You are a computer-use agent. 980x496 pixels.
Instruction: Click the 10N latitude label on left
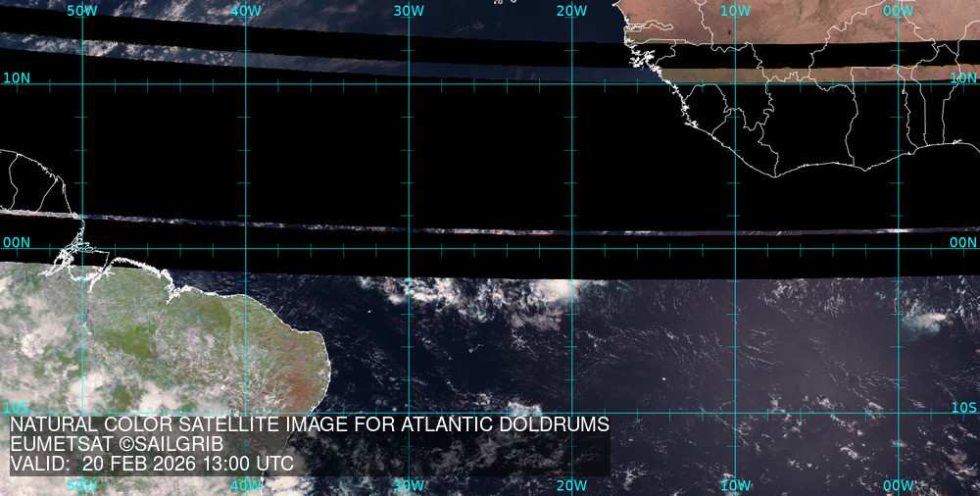tap(16, 77)
